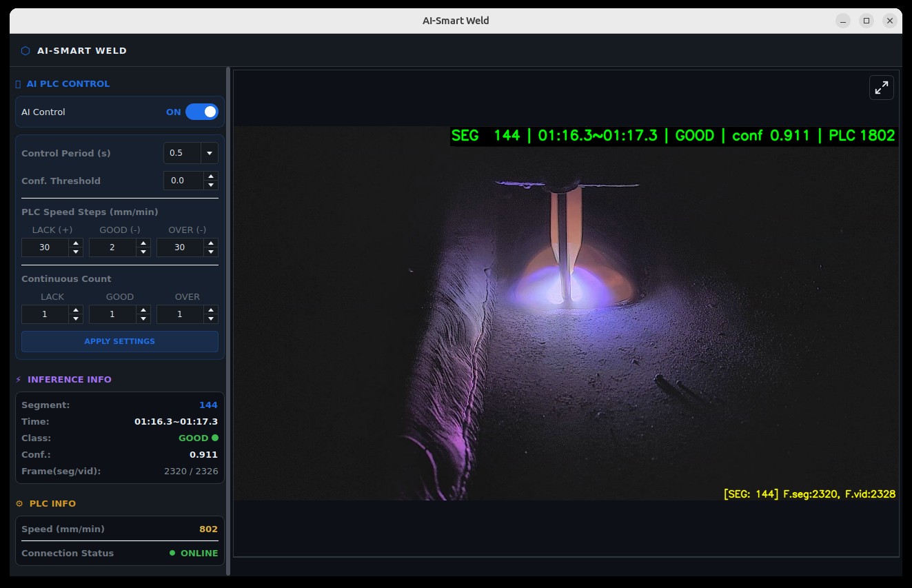The image size is (912, 588).
Task: Decrease the OVER (-) speed step
Action: [x=211, y=252]
